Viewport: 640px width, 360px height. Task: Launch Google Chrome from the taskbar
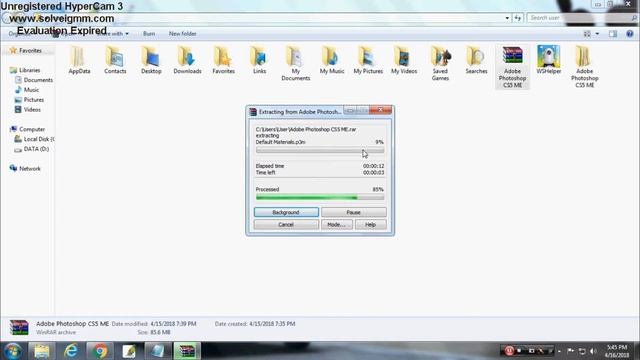coord(100,351)
